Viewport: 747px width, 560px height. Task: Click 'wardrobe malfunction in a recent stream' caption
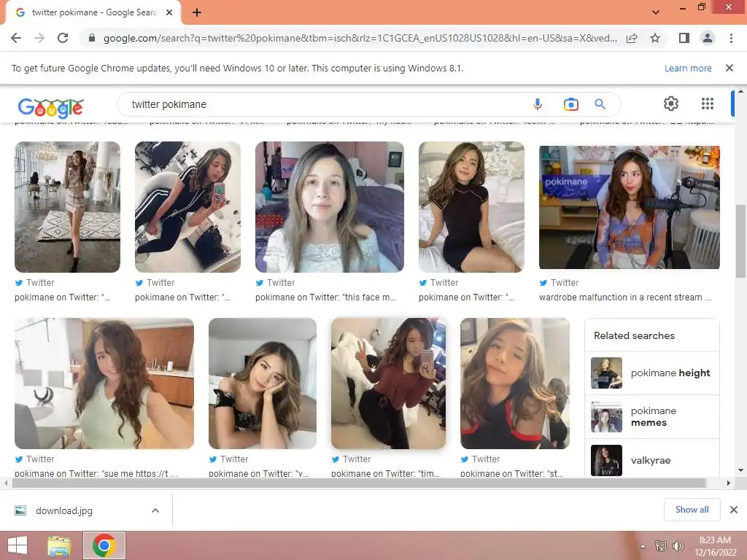coord(625,297)
